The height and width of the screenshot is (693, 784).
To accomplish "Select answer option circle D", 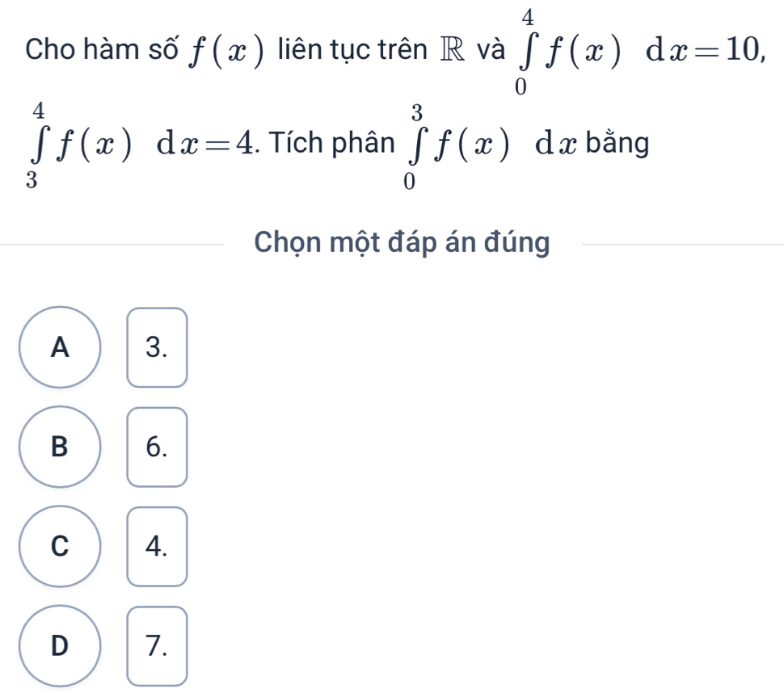I will pos(60,646).
